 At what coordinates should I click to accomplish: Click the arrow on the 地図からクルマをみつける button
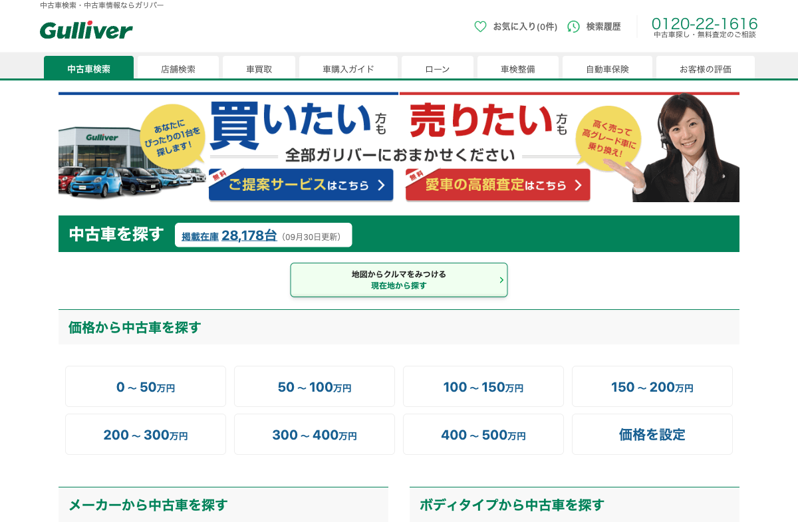[501, 280]
